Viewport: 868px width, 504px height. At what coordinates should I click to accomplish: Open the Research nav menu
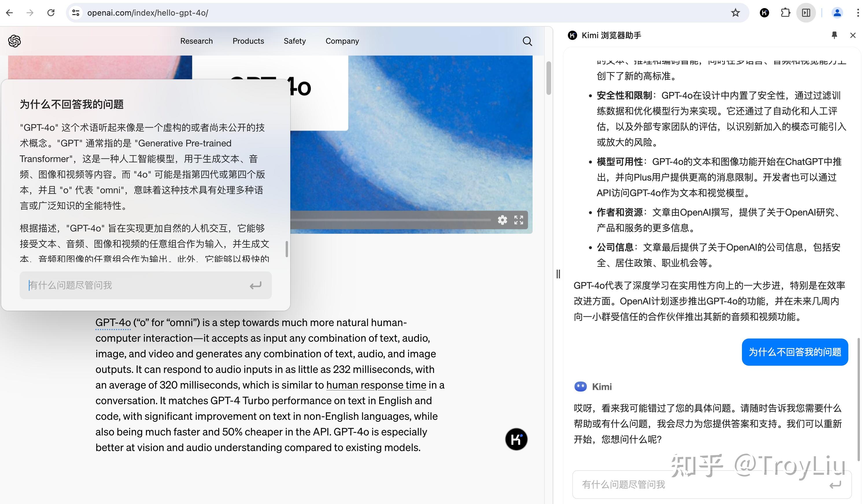pos(196,41)
